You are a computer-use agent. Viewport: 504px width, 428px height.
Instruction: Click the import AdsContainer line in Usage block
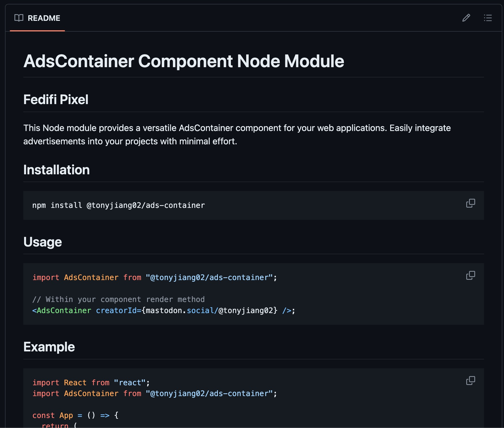[x=155, y=278]
